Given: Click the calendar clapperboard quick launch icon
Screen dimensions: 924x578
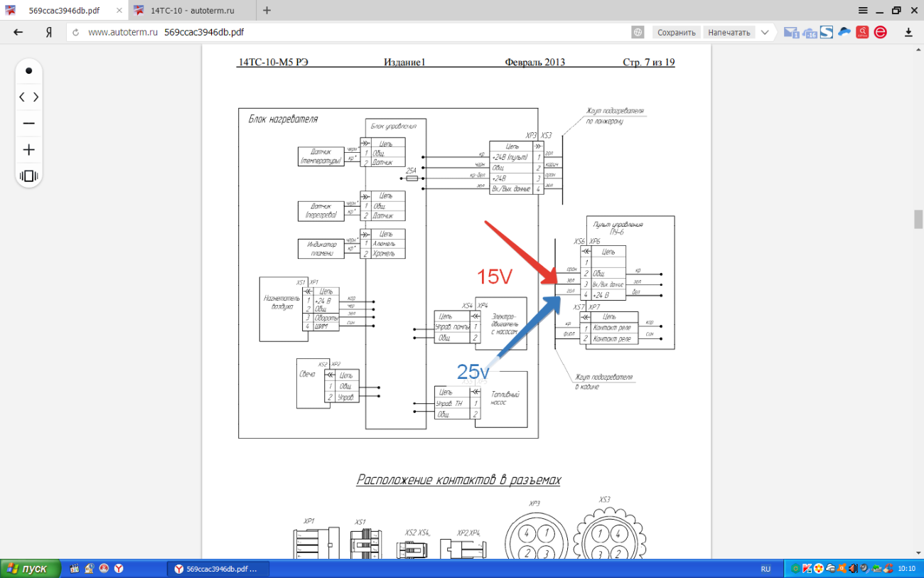Looking at the screenshot, I should point(75,569).
